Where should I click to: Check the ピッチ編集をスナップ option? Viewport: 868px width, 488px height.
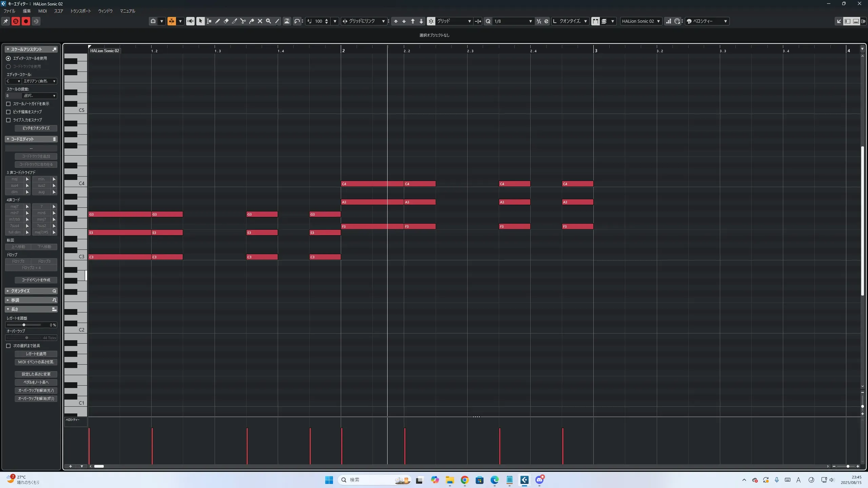pos(8,112)
